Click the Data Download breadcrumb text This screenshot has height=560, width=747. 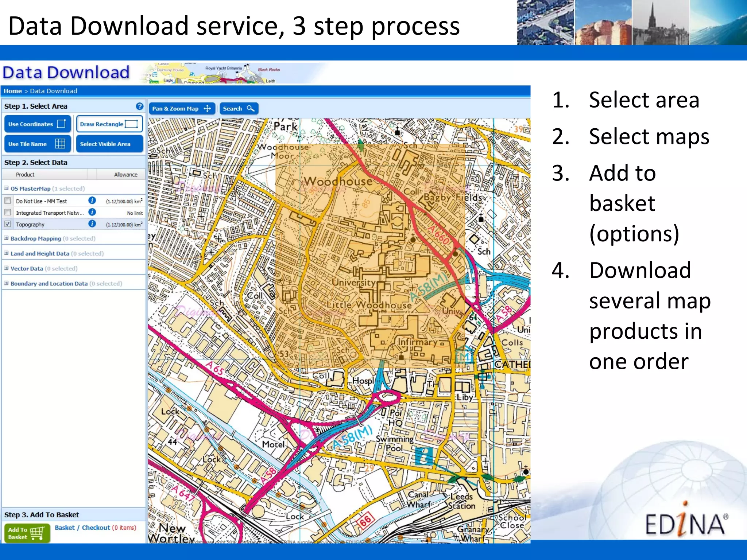(x=54, y=91)
